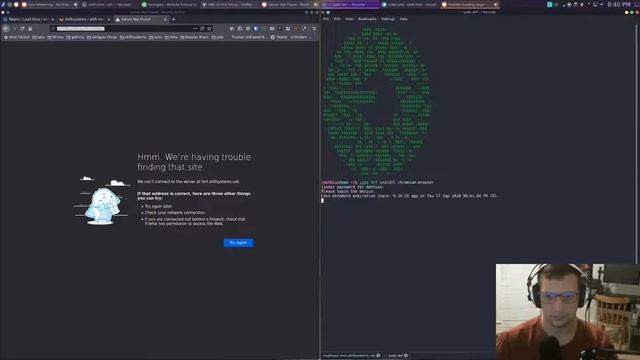Open Firefox hamburger menu
The width and height of the screenshot is (640, 360).
pos(314,29)
